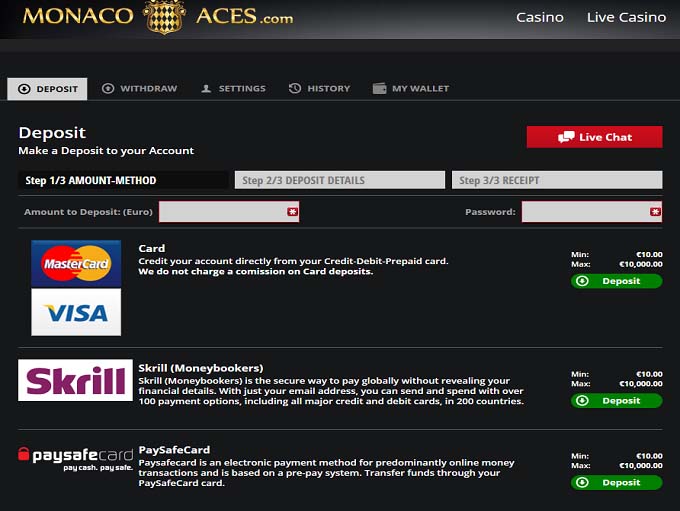Screen dimensions: 680x511
Task: Click the MasterCard logo
Action: tap(76, 263)
